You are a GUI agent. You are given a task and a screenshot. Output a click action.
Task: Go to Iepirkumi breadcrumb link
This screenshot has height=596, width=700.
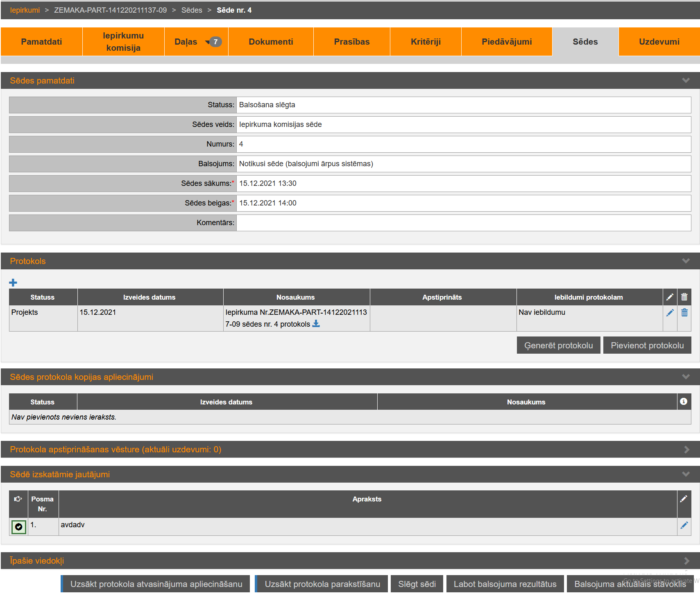tap(25, 10)
